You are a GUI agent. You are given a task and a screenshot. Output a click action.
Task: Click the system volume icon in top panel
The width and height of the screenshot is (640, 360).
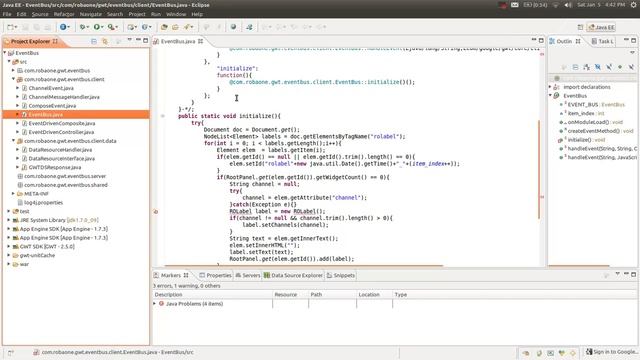coord(568,5)
